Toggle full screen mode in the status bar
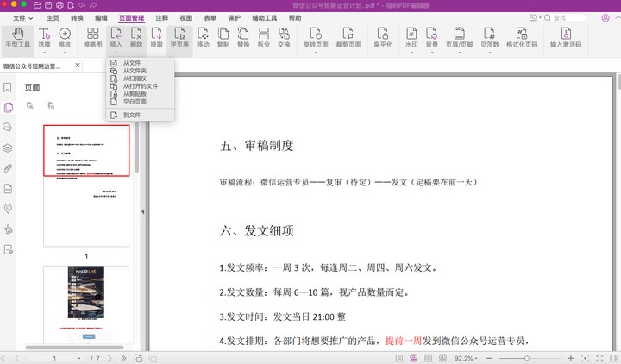Image resolution: width=621 pixels, height=364 pixels. tap(599, 358)
